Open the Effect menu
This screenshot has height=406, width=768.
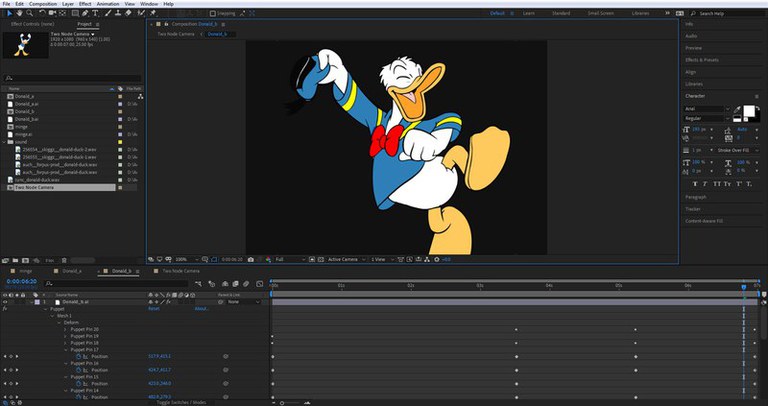85,4
